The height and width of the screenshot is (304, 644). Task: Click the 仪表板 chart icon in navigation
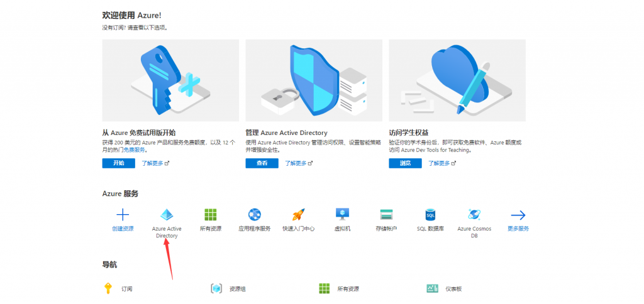click(x=433, y=288)
